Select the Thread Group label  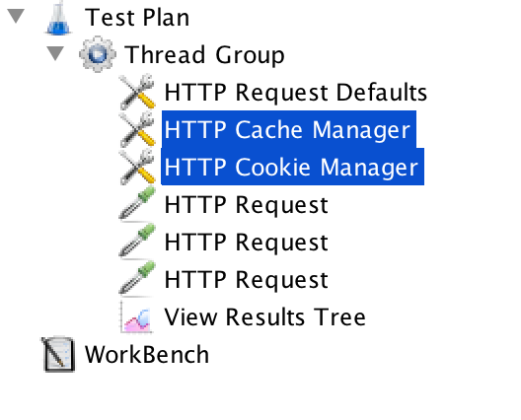tap(204, 55)
